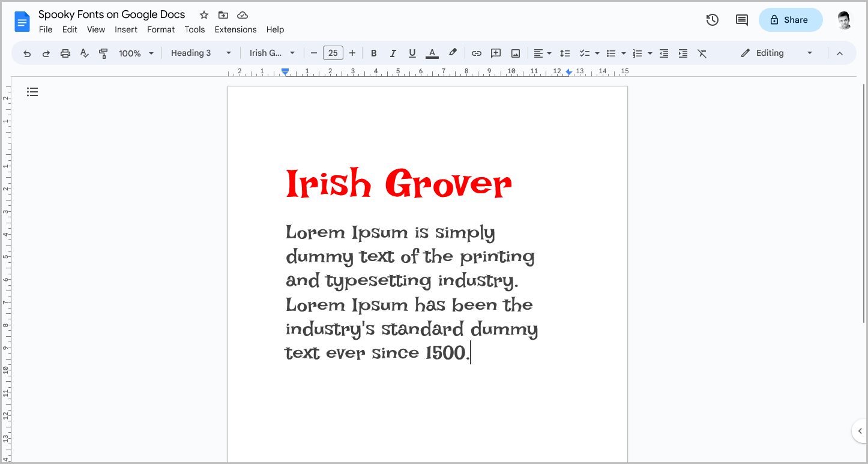Toggle bold formatting
The width and height of the screenshot is (868, 464).
point(373,53)
